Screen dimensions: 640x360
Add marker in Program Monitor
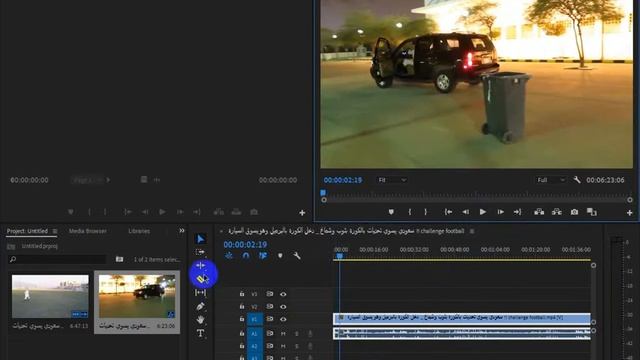click(391, 212)
